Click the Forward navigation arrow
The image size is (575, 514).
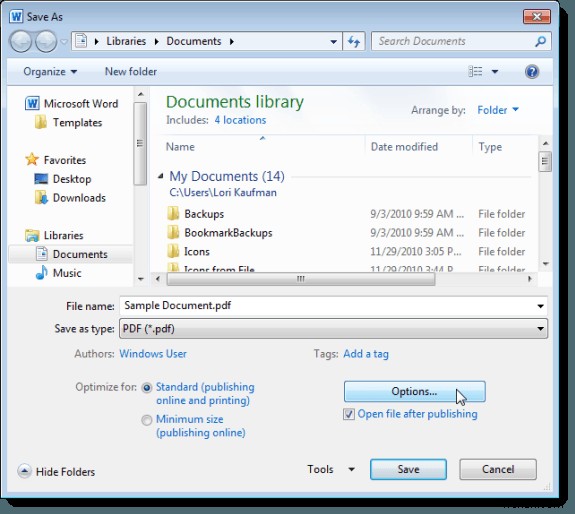pyautogui.click(x=46, y=41)
